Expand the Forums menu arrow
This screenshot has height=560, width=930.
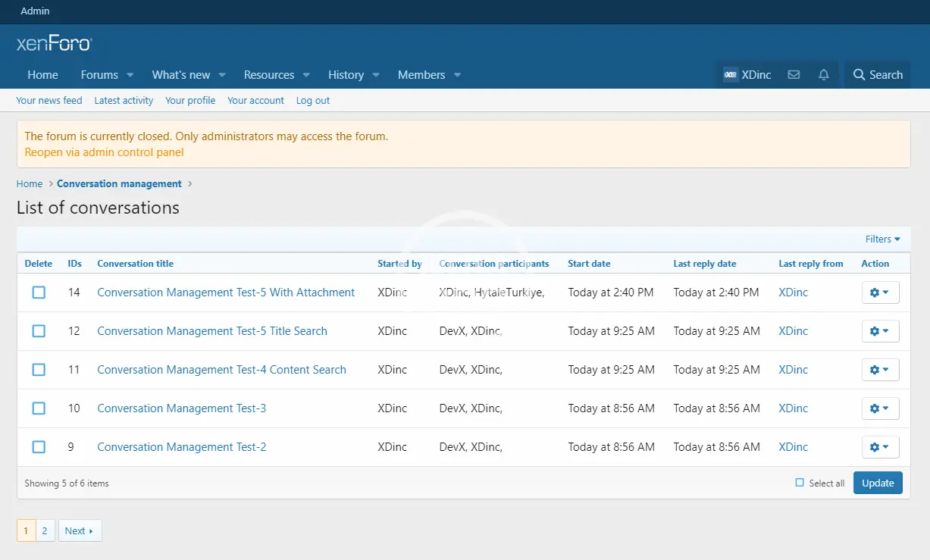tap(130, 75)
